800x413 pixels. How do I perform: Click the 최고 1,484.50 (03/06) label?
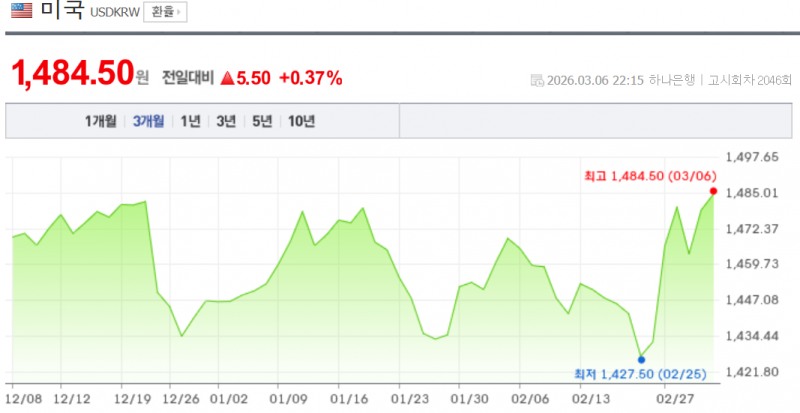pos(651,177)
